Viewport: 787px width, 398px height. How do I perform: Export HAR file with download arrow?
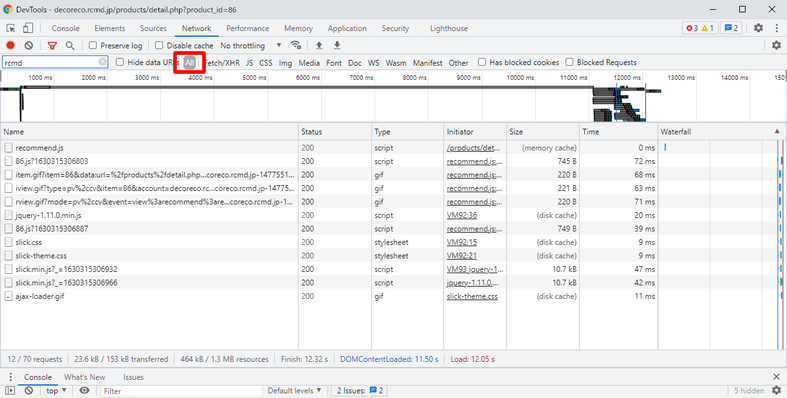coord(337,45)
